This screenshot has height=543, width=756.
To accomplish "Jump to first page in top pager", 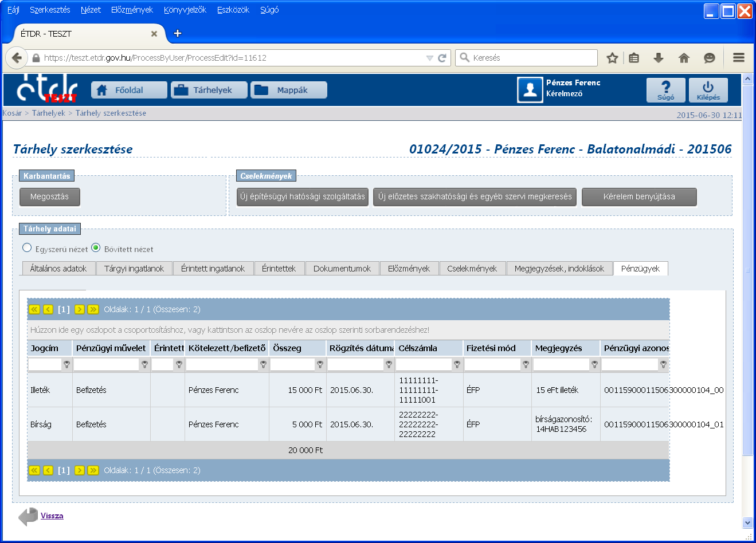I will 34,309.
